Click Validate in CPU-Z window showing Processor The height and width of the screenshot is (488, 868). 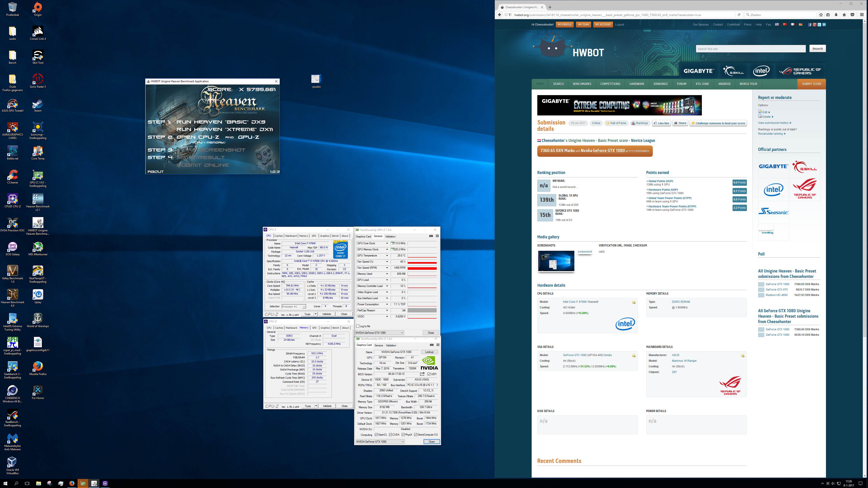coord(326,314)
